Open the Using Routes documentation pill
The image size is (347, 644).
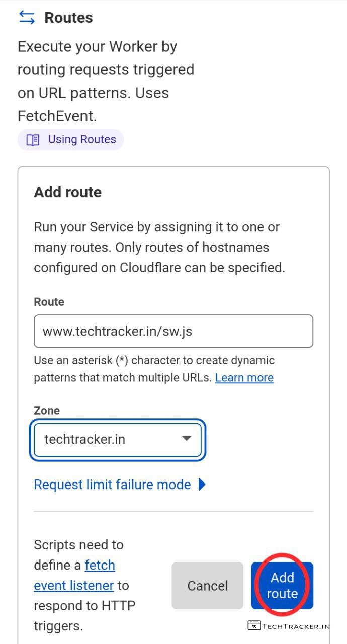[71, 140]
